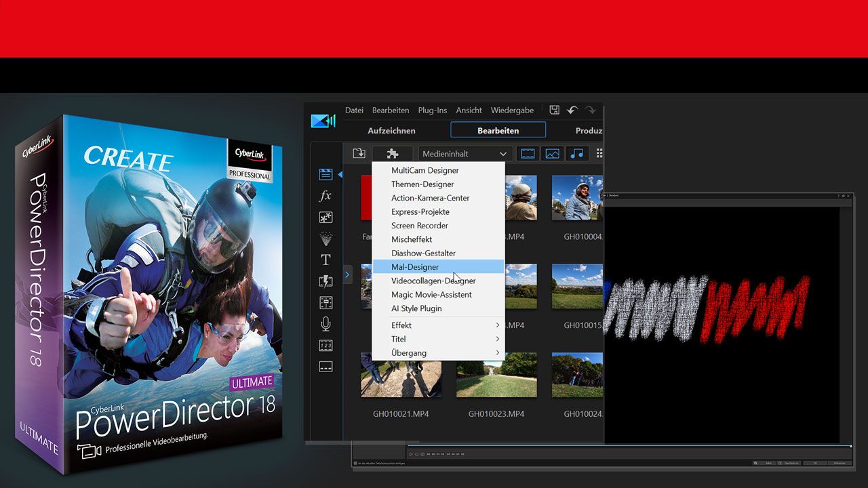Viewport: 868px width, 488px height.
Task: Select Mal-Designer from the plugin menu
Action: (x=414, y=266)
